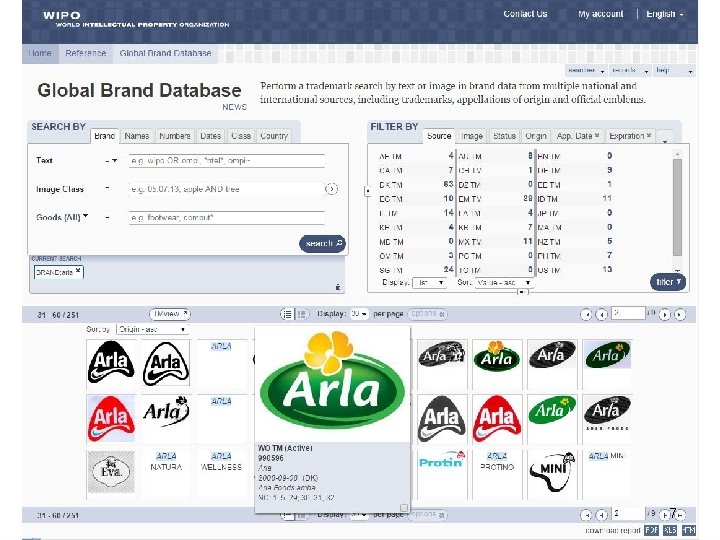Remove the BRAND:arla current search tag

(x=78, y=271)
